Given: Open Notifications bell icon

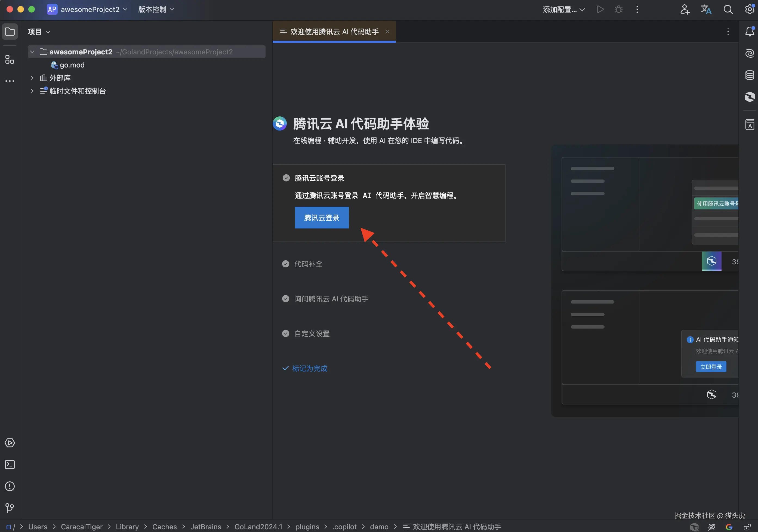Looking at the screenshot, I should coord(750,31).
